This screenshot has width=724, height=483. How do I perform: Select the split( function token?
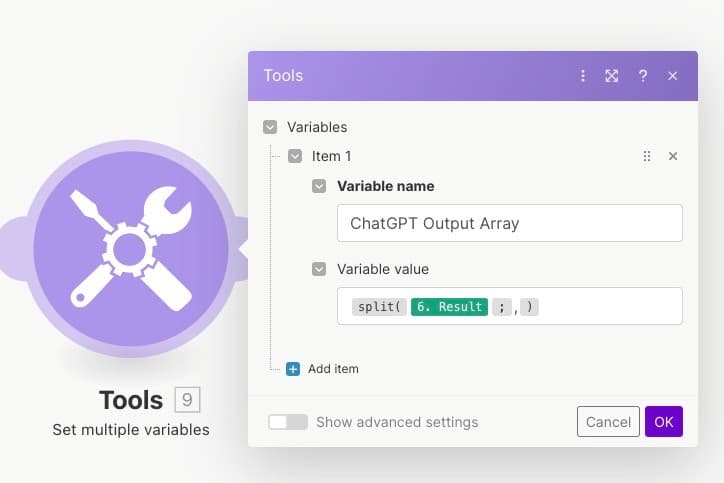click(x=379, y=307)
